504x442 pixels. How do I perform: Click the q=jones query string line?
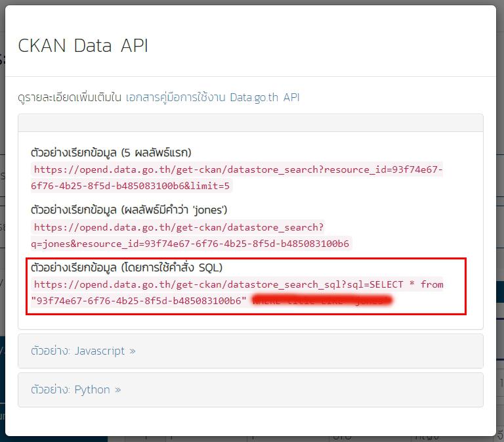click(191, 244)
